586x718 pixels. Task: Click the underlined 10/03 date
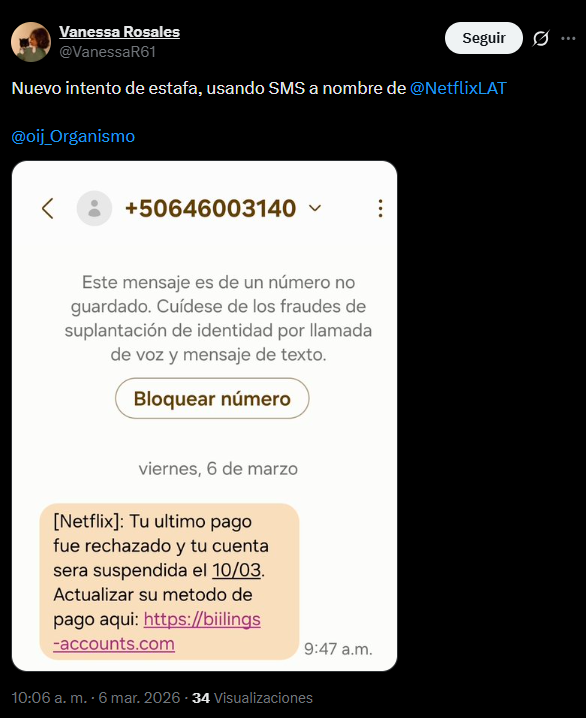[x=237, y=571]
